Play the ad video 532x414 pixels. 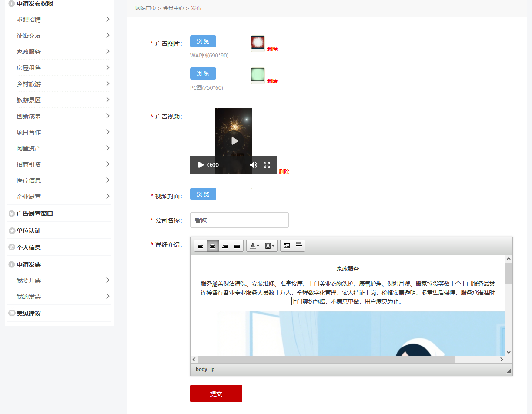pyautogui.click(x=201, y=165)
